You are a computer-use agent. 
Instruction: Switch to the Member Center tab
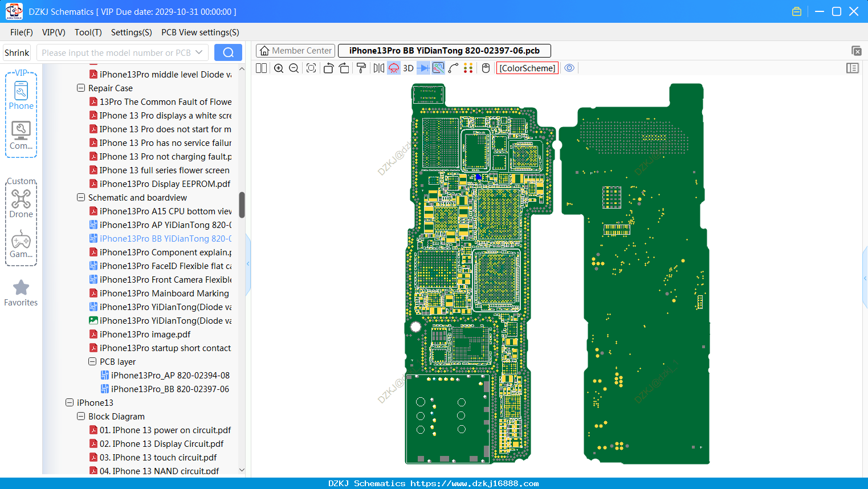point(296,51)
